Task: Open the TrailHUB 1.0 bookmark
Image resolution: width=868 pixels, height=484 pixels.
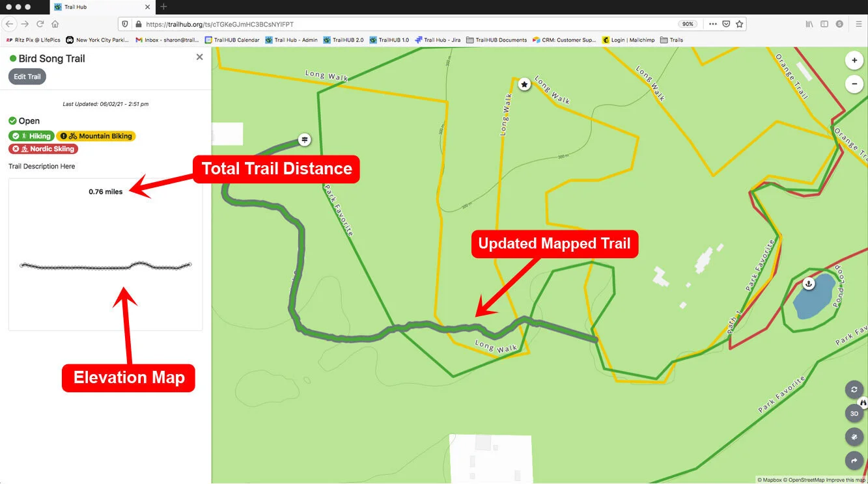Action: [389, 40]
